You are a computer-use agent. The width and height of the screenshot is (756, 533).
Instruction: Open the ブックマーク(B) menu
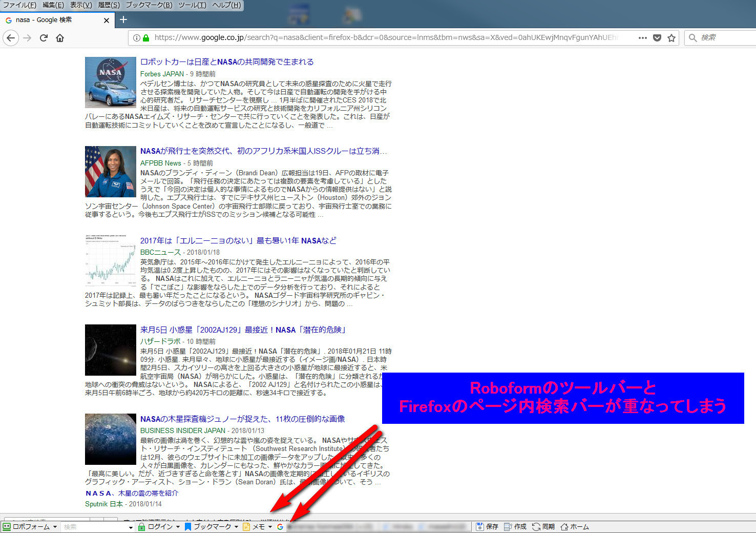pyautogui.click(x=149, y=5)
